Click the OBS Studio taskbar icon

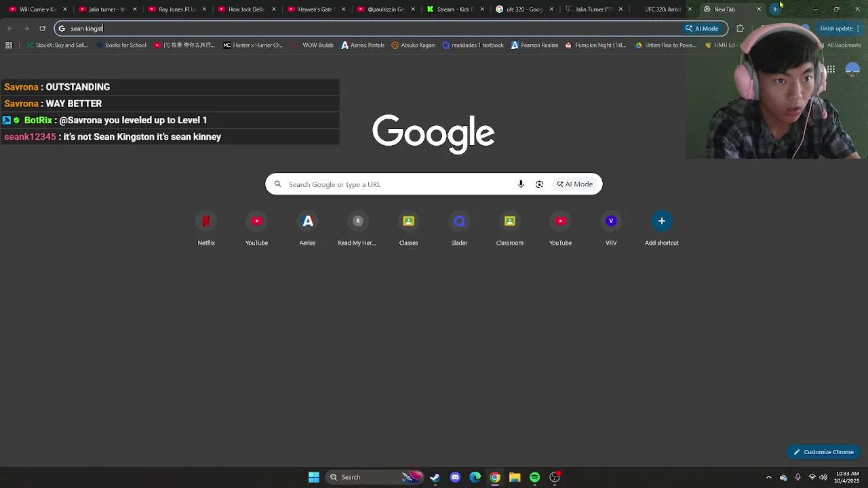click(555, 477)
